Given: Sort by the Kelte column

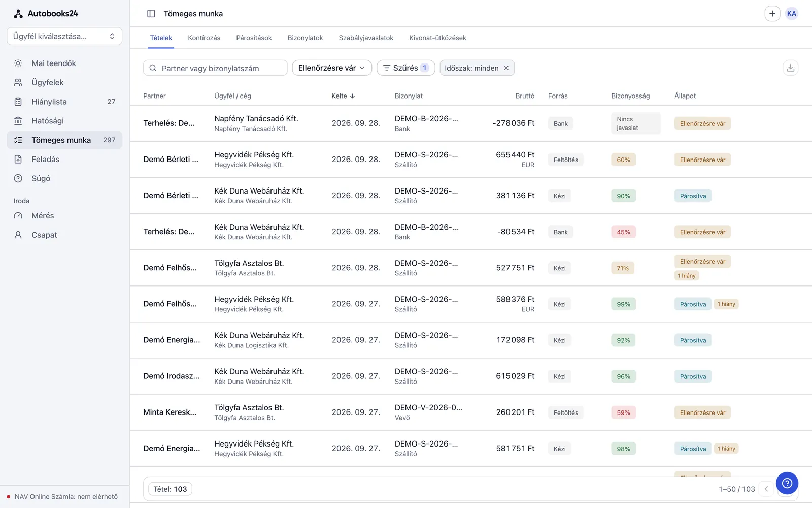Looking at the screenshot, I should [343, 96].
